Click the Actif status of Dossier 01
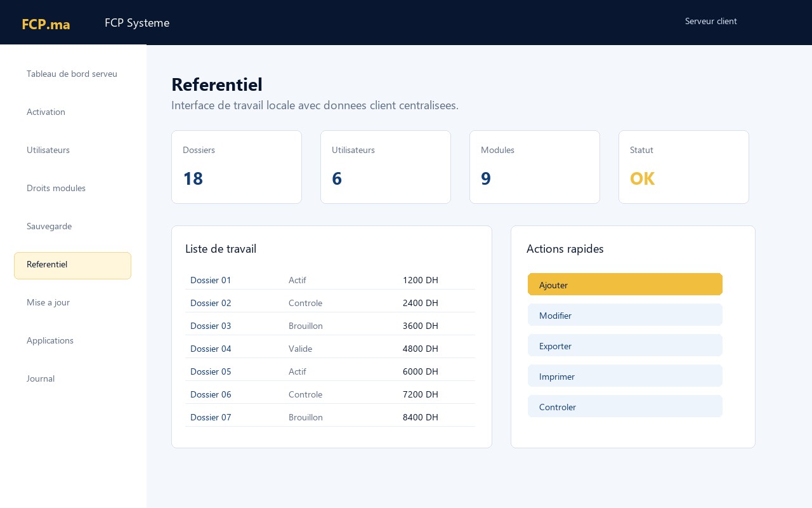The image size is (812, 508). (298, 280)
